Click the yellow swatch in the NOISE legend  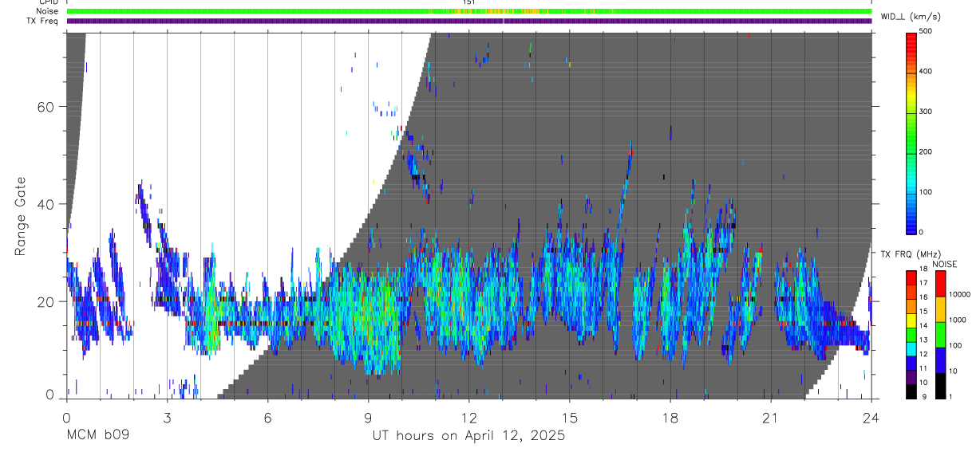pos(942,309)
